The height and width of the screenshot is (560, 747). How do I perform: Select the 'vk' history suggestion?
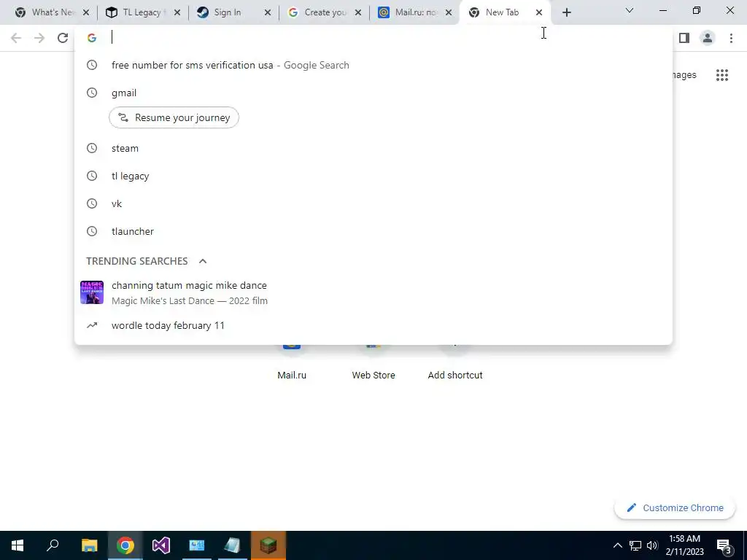pyautogui.click(x=373, y=203)
